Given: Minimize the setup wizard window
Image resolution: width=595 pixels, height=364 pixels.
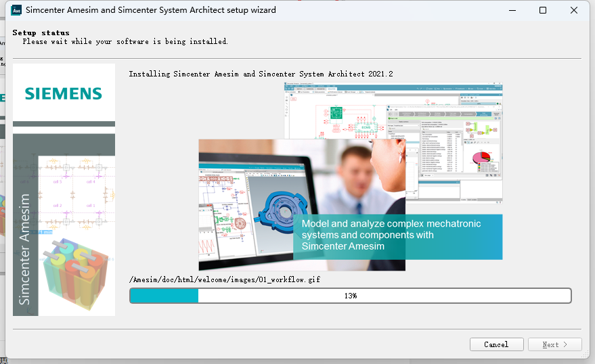Looking at the screenshot, I should click(512, 10).
